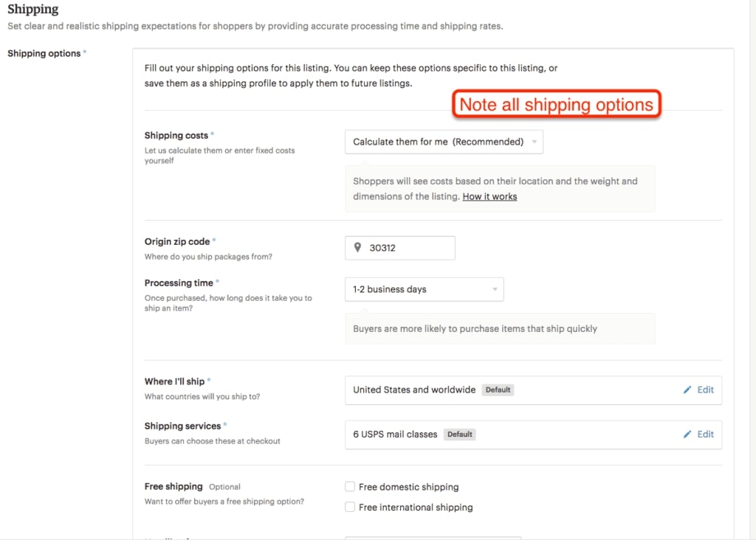Image resolution: width=756 pixels, height=543 pixels.
Task: Click the Default badge beside United States and worldwide
Action: coord(498,390)
